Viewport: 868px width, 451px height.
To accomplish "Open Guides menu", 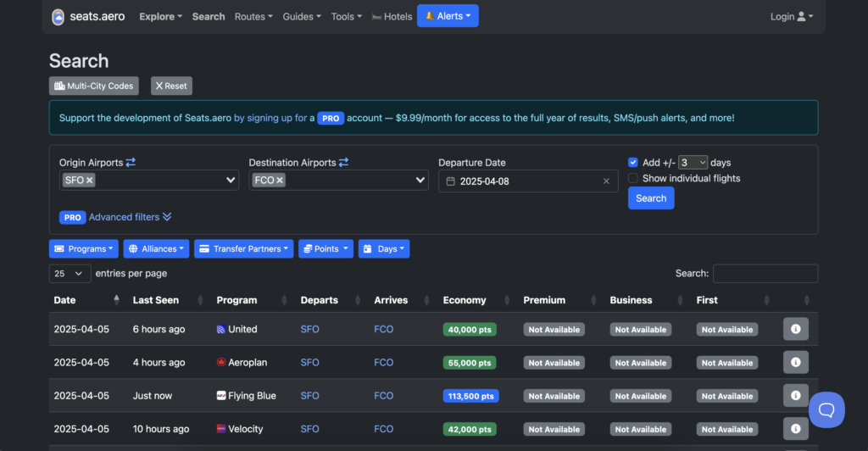I will [302, 17].
